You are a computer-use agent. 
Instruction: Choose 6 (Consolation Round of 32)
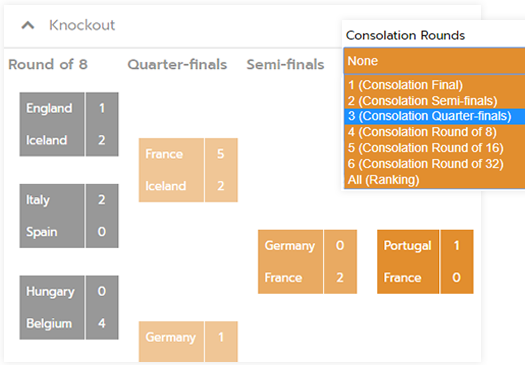434,164
